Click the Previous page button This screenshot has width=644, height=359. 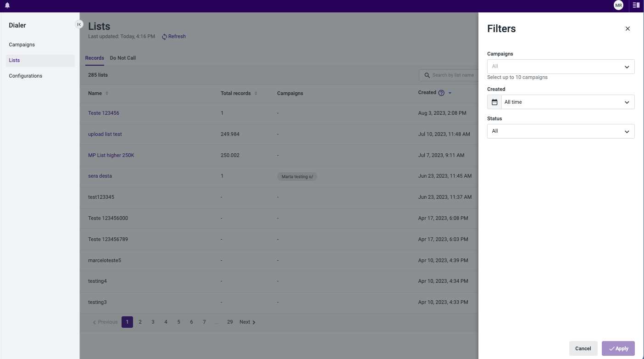pos(105,322)
